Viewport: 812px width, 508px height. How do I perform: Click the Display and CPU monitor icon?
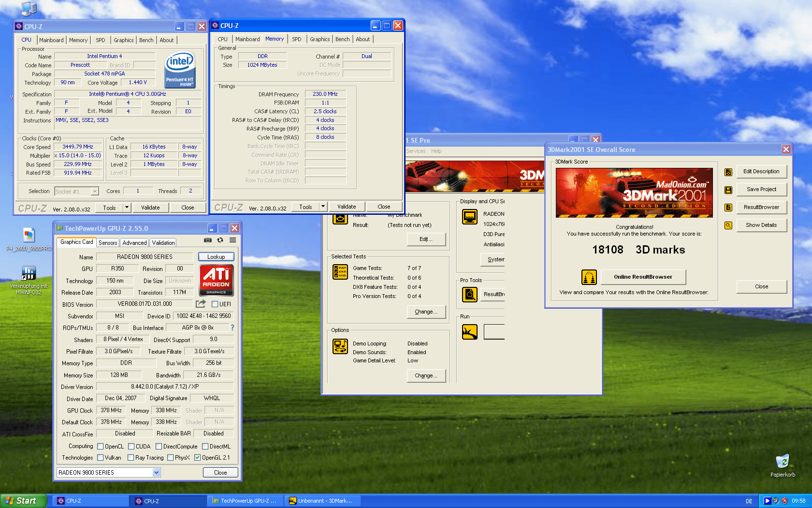(470, 217)
